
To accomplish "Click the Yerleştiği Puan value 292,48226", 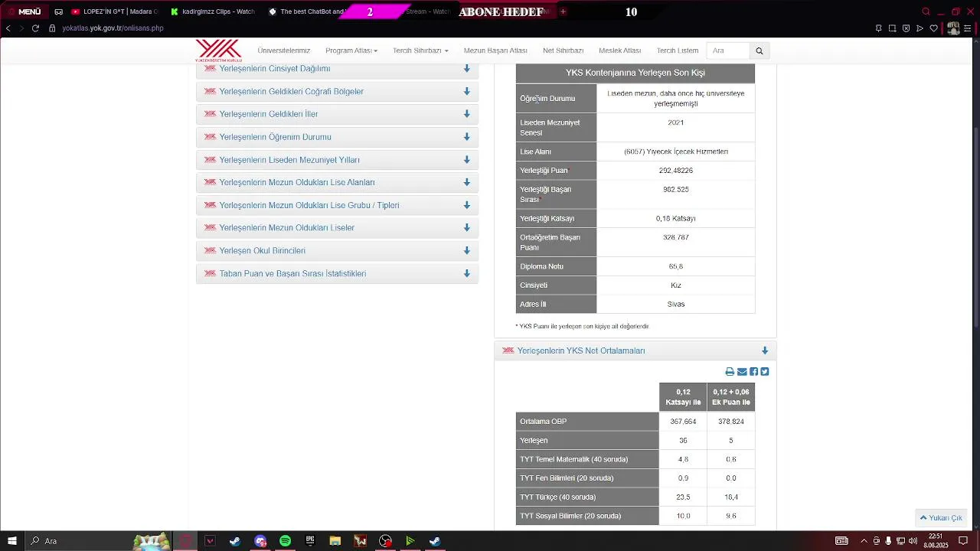I will tap(676, 171).
